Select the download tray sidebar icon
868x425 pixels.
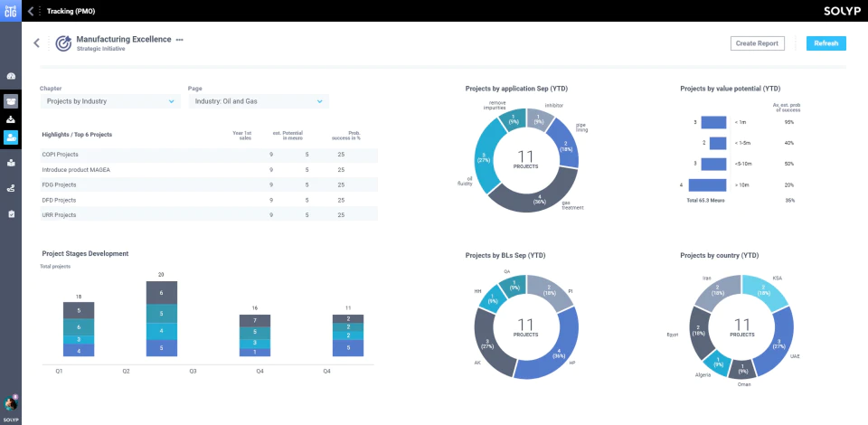coord(11,119)
